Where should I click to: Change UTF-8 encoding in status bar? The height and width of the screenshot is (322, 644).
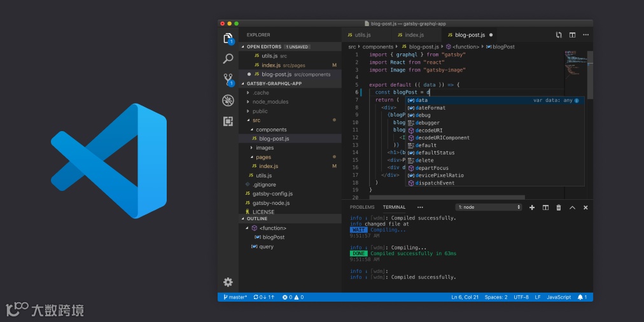(521, 297)
